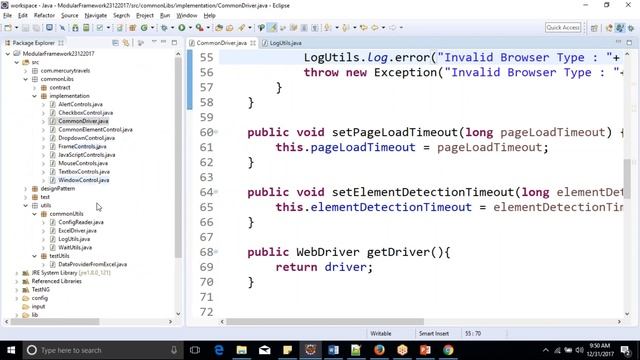This screenshot has width=640, height=360.
Task: Open the File menu
Action: pyautogui.click(x=7, y=16)
